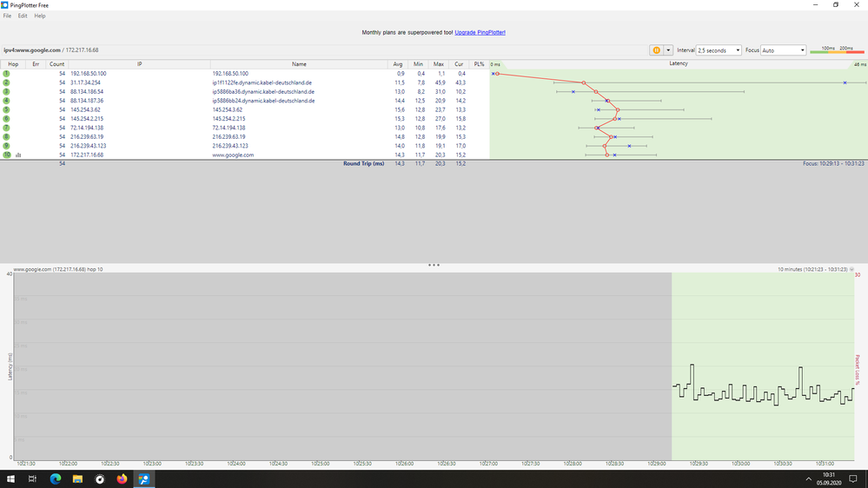The height and width of the screenshot is (488, 868).
Task: Click hop 8 green circle icon
Action: [7, 136]
